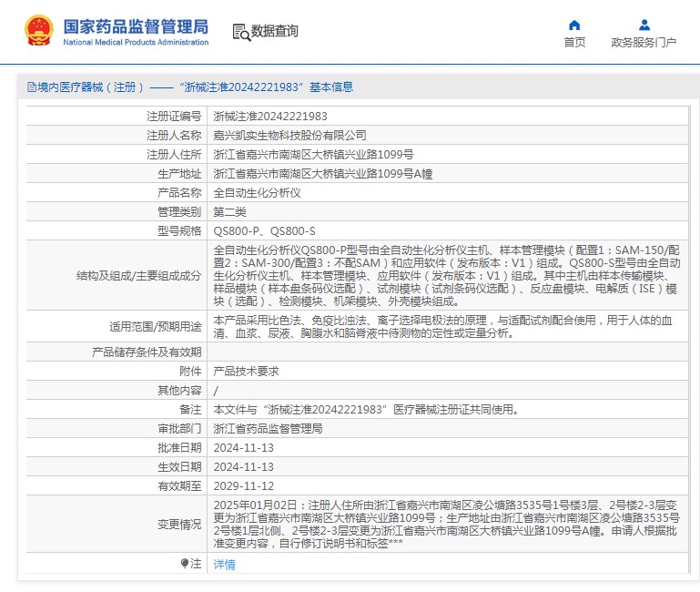
Task: Click the 政务服务门户 person icon
Action: click(644, 25)
